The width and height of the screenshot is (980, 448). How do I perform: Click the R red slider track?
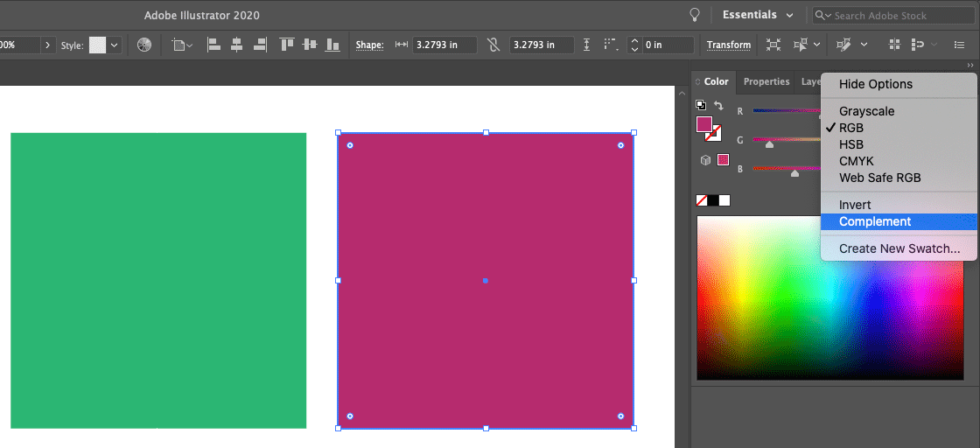coord(787,110)
